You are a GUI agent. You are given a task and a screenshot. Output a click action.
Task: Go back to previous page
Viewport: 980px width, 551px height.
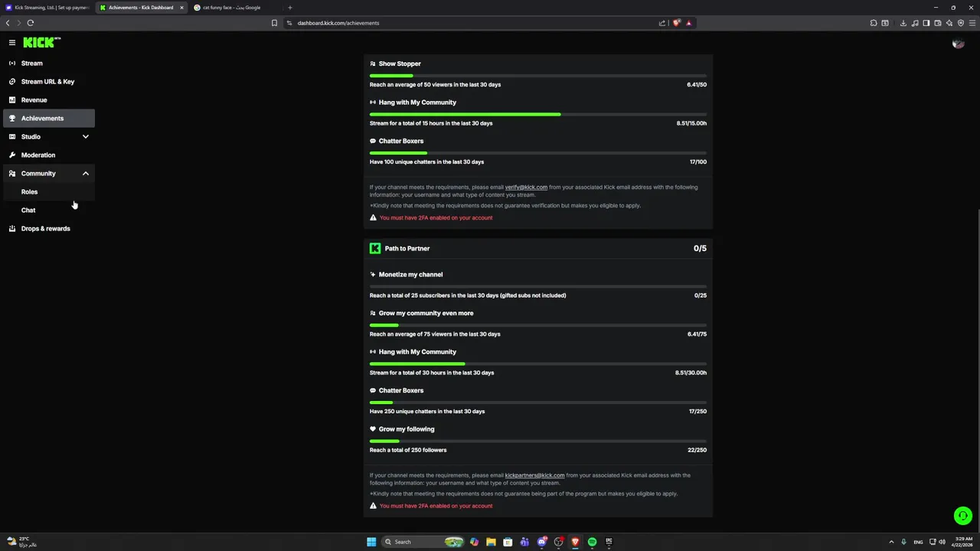(8, 23)
